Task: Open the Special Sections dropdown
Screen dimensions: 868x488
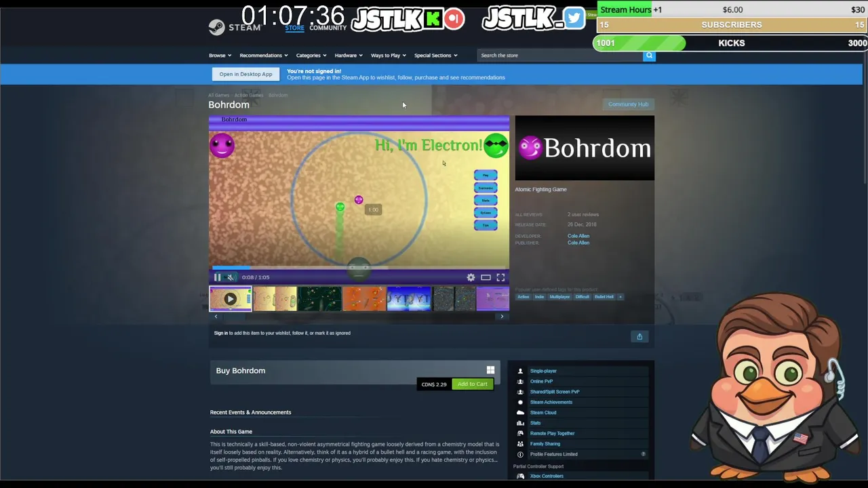Action: [x=436, y=56]
